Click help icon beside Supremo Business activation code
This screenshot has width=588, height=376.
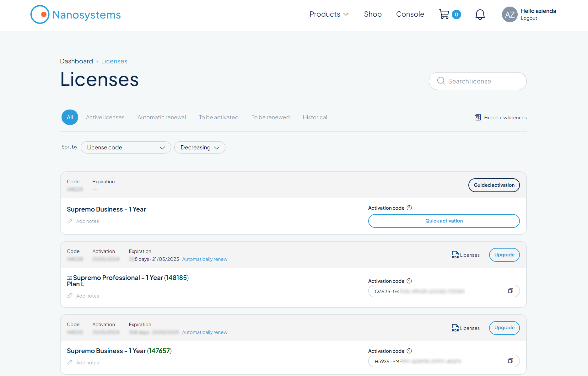[409, 208]
